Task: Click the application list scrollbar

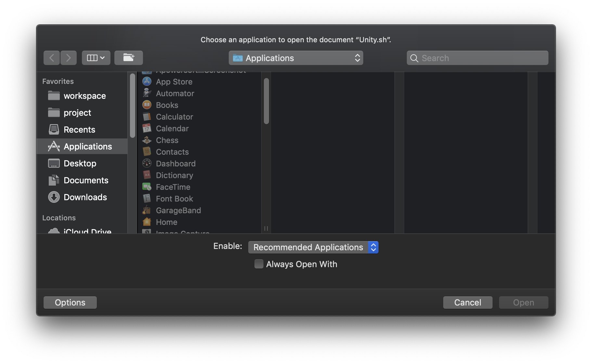Action: pos(266,101)
